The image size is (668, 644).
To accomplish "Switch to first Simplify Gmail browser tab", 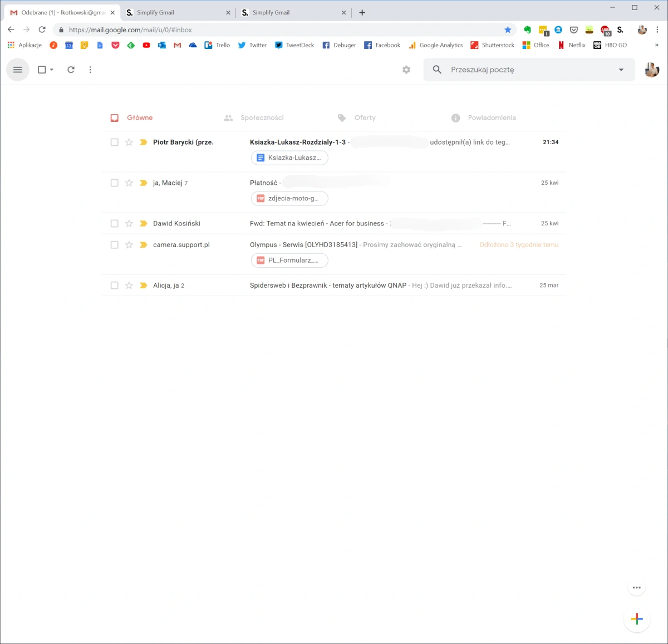I will click(x=178, y=12).
